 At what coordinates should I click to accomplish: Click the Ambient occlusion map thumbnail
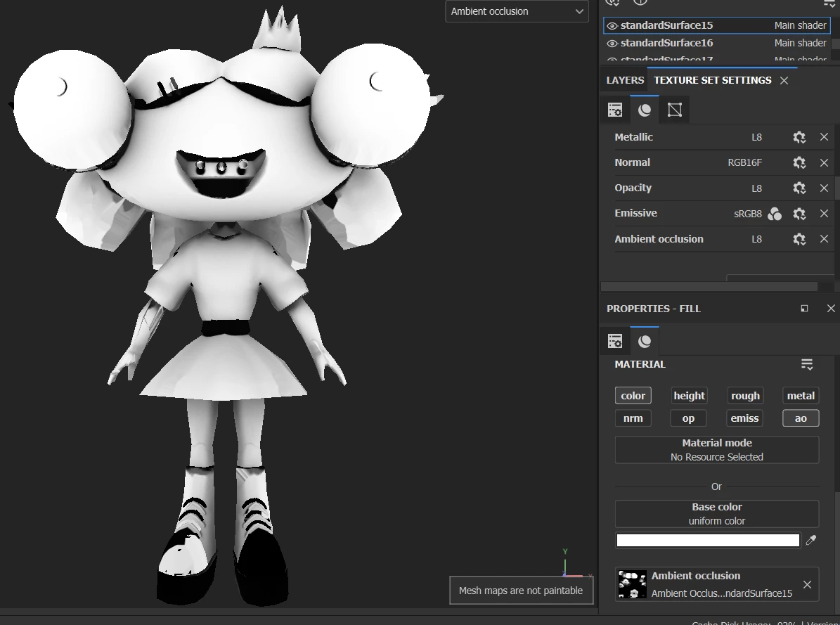click(632, 584)
